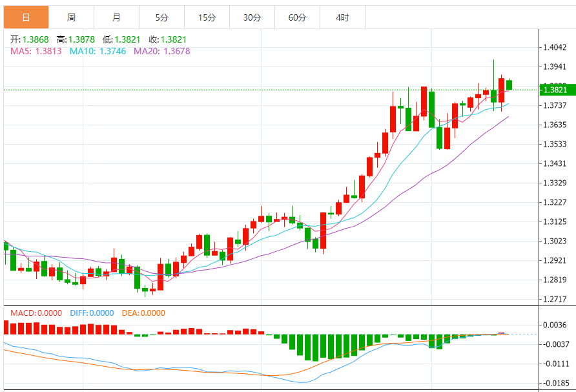Open the 4时 timeframe tab
The image size is (576, 392).
tap(342, 17)
